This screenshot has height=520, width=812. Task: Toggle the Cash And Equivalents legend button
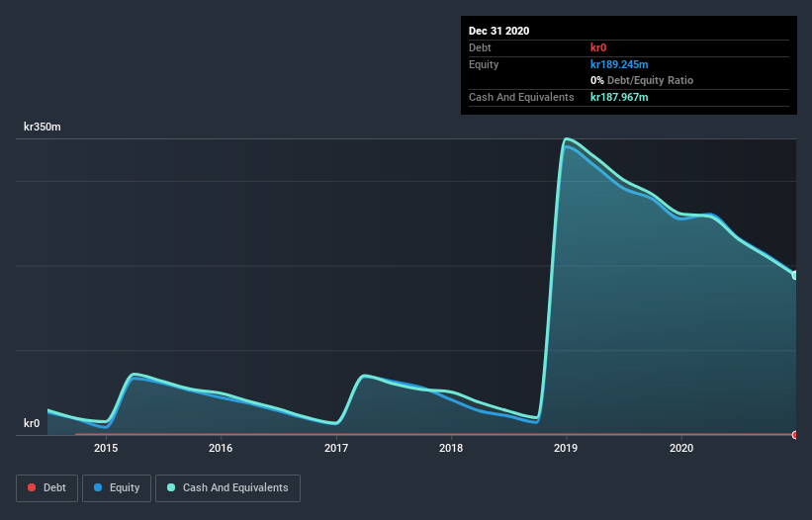tap(227, 488)
